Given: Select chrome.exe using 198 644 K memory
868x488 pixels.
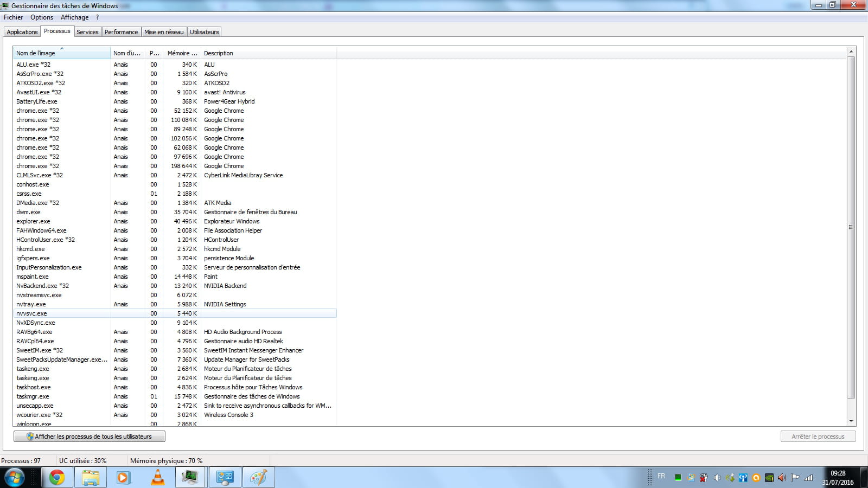Looking at the screenshot, I should 175,166.
